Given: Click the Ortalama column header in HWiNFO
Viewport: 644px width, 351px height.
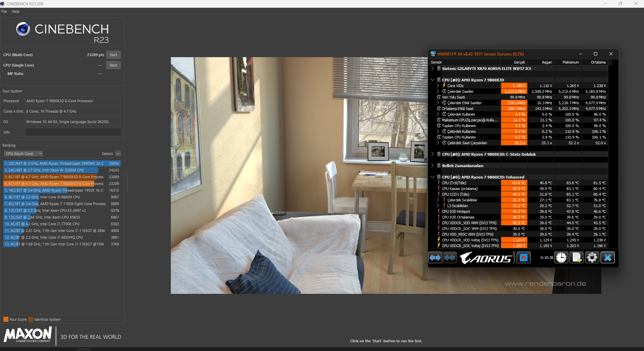Looking at the screenshot, I should (595, 62).
